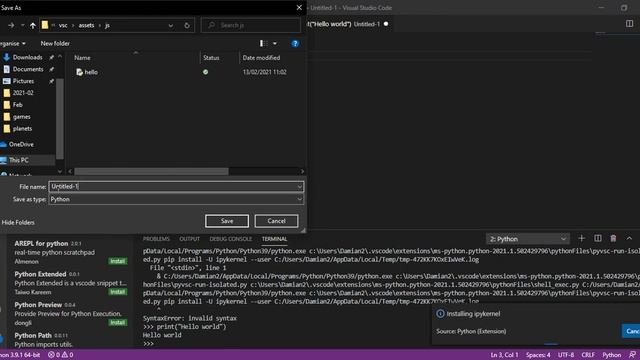Click the hello file sync status icon
Screen dimensions: 640x360
(x=206, y=72)
